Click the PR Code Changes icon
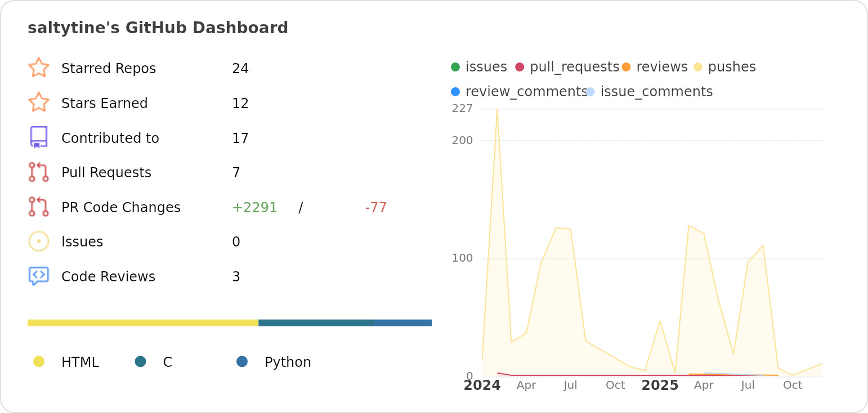This screenshot has height=413, width=868. coord(38,206)
